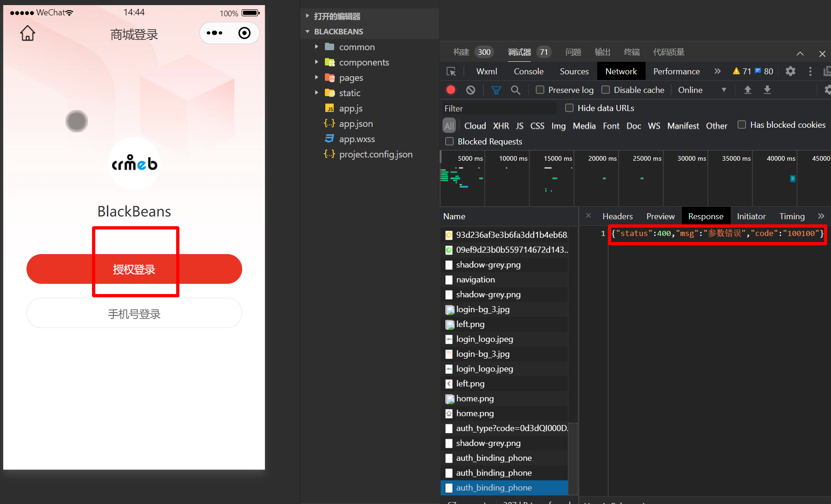Open the Initiator tab

coord(751,216)
